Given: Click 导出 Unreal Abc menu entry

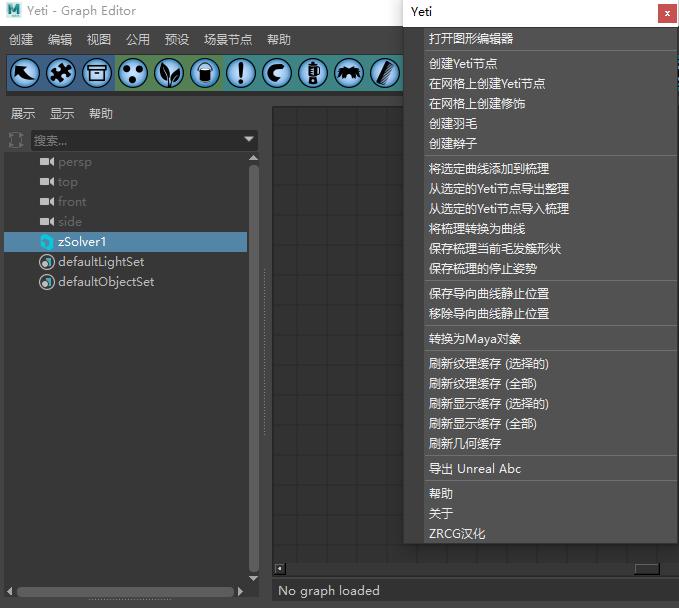Looking at the screenshot, I should coord(475,469).
